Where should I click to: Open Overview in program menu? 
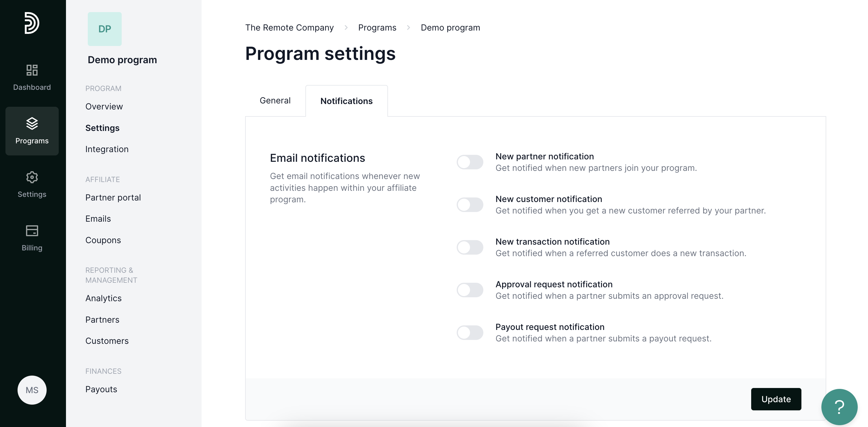pos(104,106)
